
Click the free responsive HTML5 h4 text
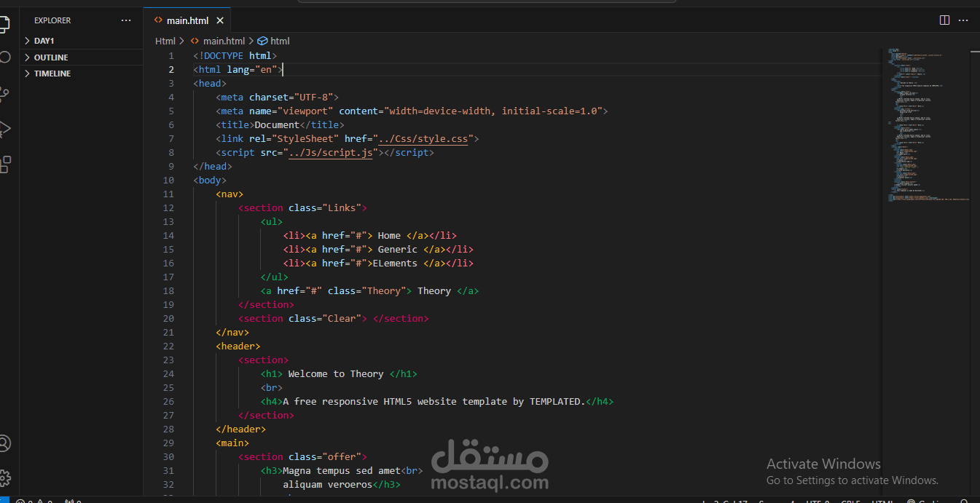tap(434, 401)
